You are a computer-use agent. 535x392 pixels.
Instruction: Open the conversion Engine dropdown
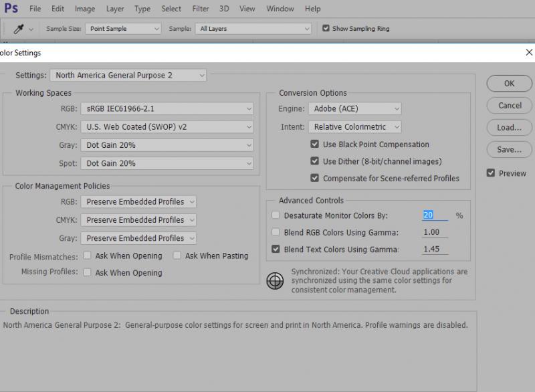355,108
